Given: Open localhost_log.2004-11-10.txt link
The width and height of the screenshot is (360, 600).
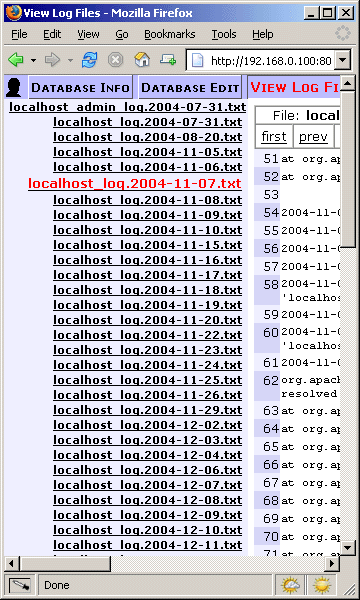Looking at the screenshot, I should click(x=148, y=230).
